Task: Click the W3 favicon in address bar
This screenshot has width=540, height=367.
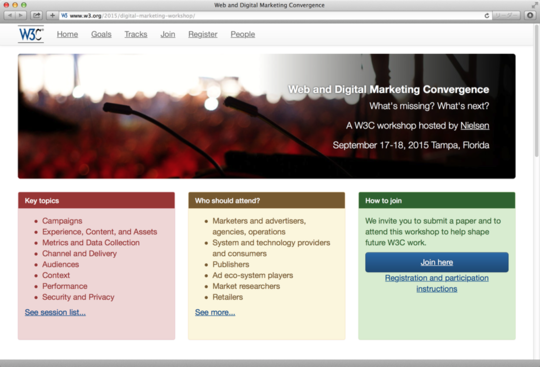Action: pyautogui.click(x=64, y=15)
